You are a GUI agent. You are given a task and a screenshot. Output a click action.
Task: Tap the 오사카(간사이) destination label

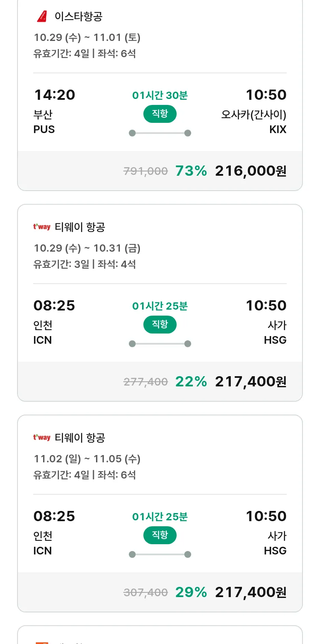coord(253,115)
